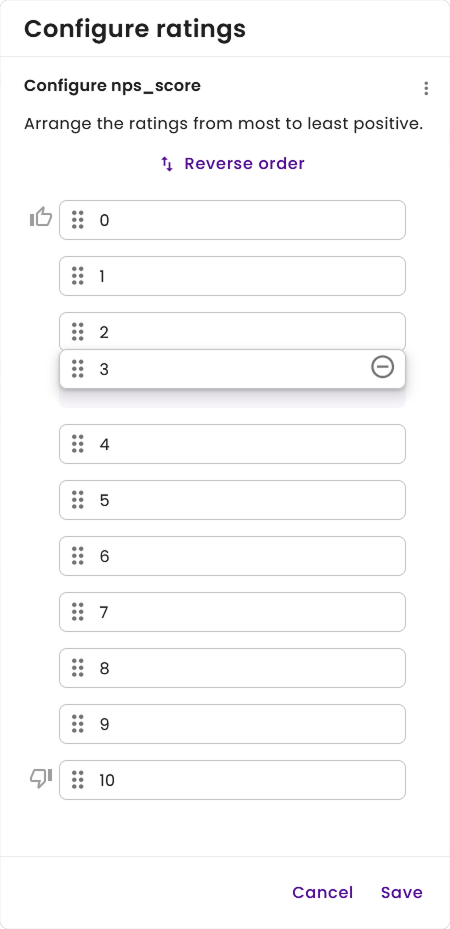Viewport: 450px width, 929px height.
Task: Click the drag handle of rating 9
Action: pyautogui.click(x=78, y=723)
